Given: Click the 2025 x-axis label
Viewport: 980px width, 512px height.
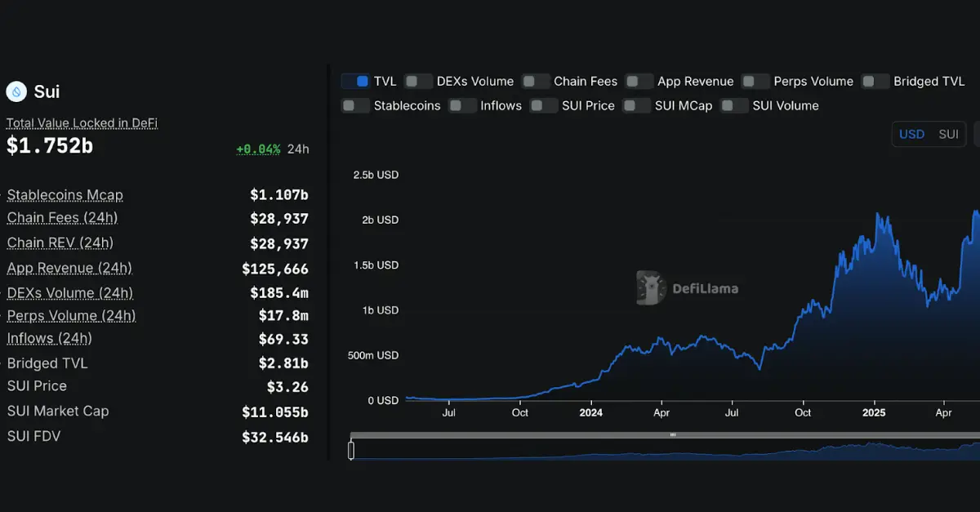Looking at the screenshot, I should tap(874, 412).
